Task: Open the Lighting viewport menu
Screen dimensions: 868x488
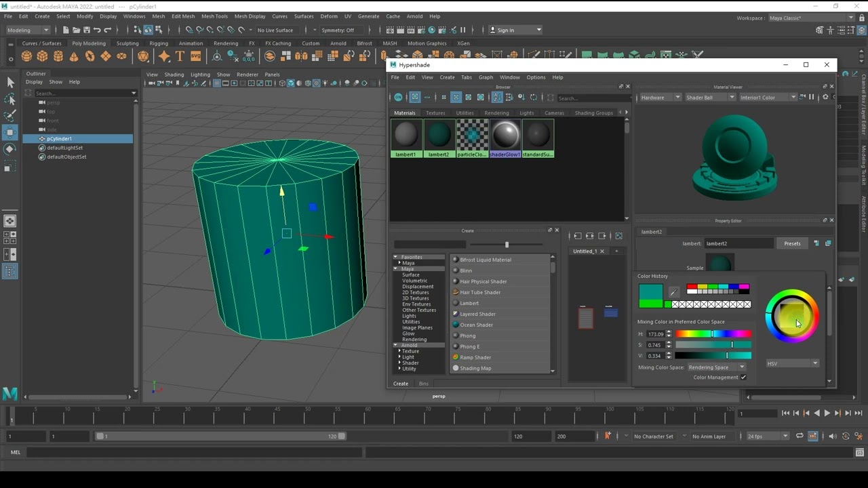Action: pos(200,75)
